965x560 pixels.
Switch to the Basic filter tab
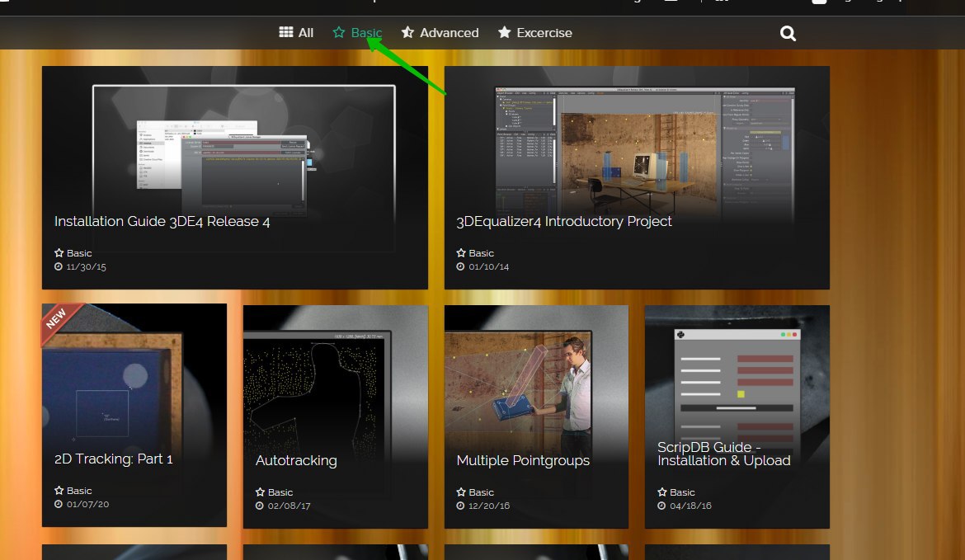(357, 33)
